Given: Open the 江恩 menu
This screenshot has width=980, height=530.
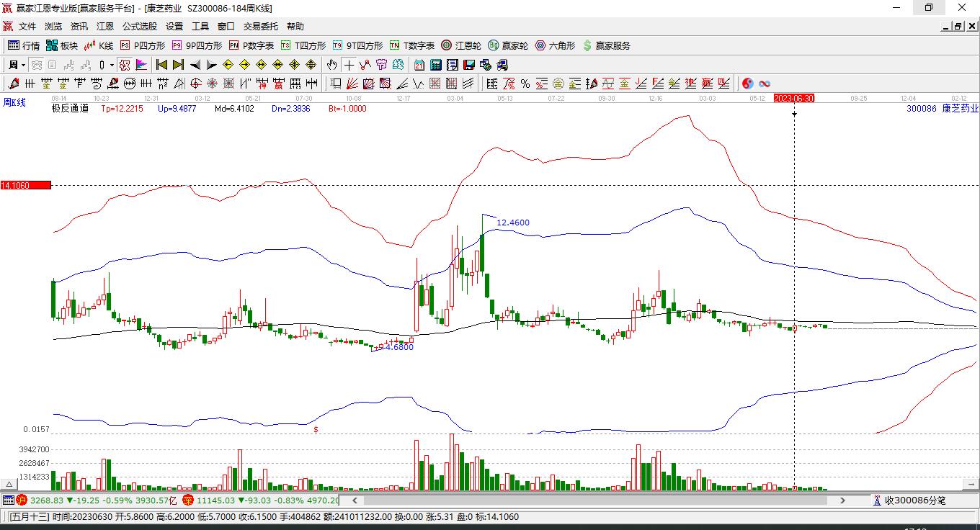Looking at the screenshot, I should coord(105,27).
